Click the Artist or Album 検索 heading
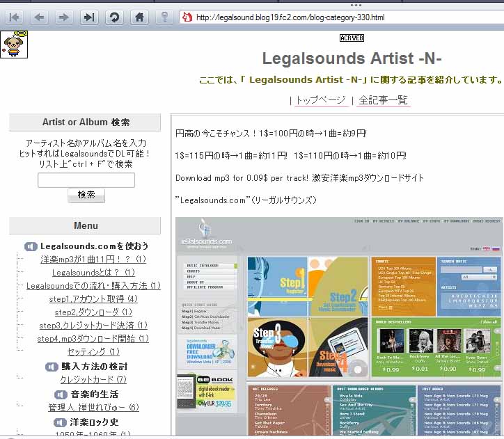Image resolution: width=504 pixels, height=439 pixels. [85, 122]
